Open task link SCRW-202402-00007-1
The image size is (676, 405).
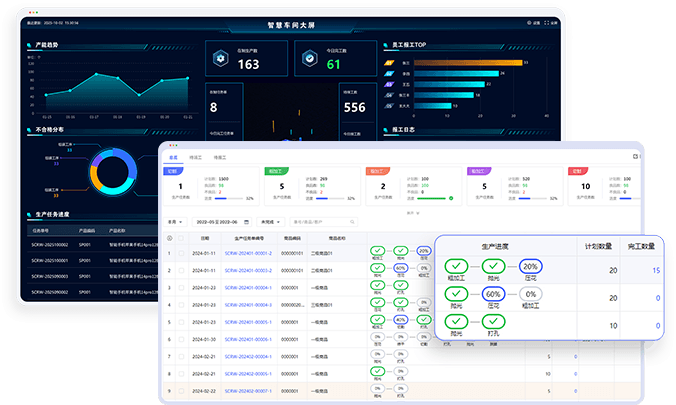(248, 390)
